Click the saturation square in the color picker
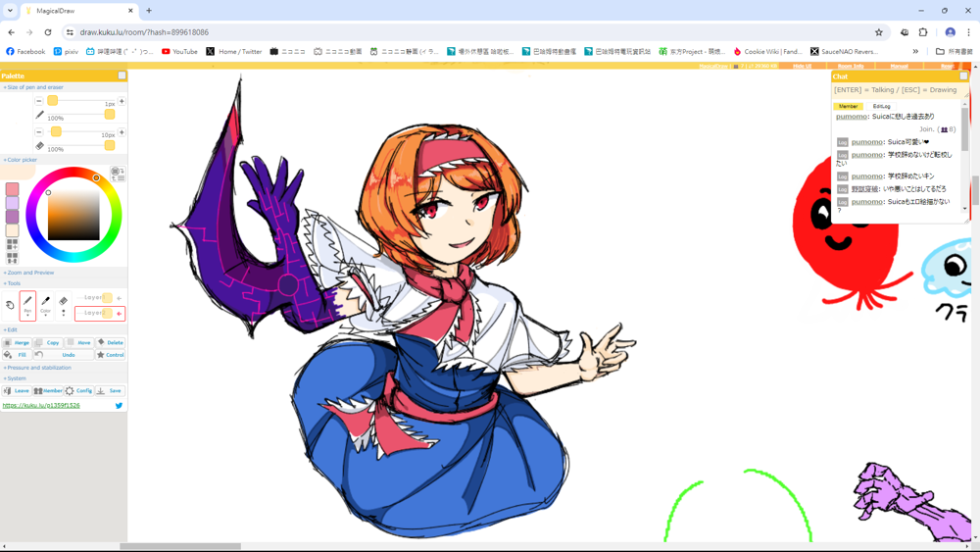980x552 pixels. tap(73, 215)
